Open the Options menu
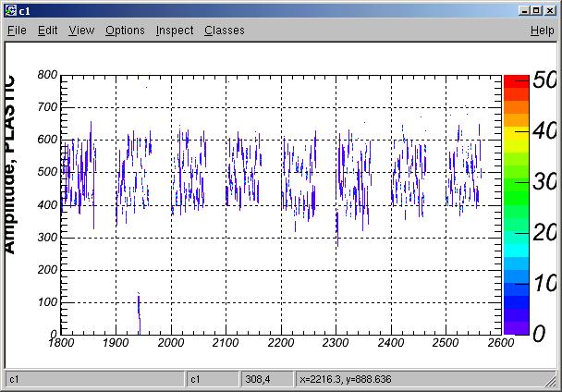562x392 pixels. point(125,31)
